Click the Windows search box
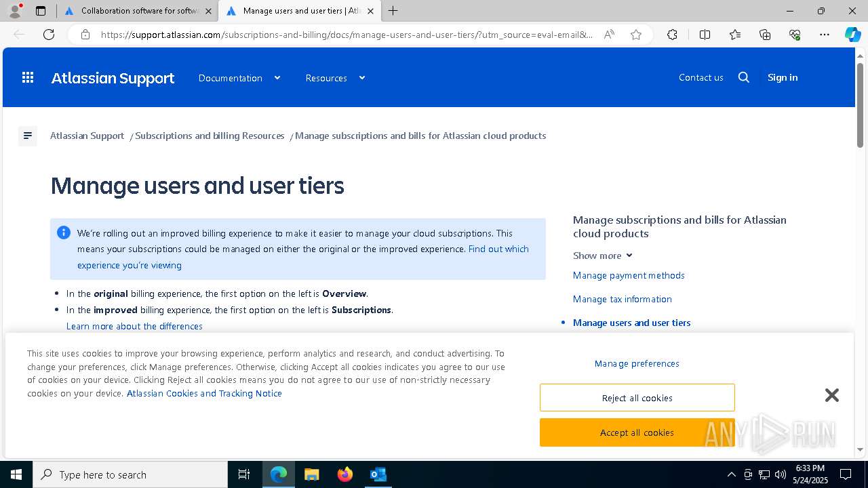The image size is (868, 488). pos(130,474)
